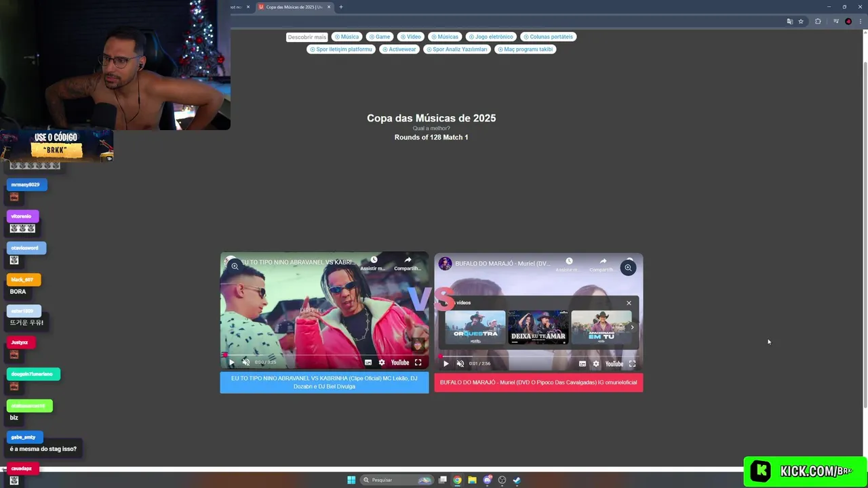
Task: Play the right Bufalo do Marajó video
Action: [446, 363]
